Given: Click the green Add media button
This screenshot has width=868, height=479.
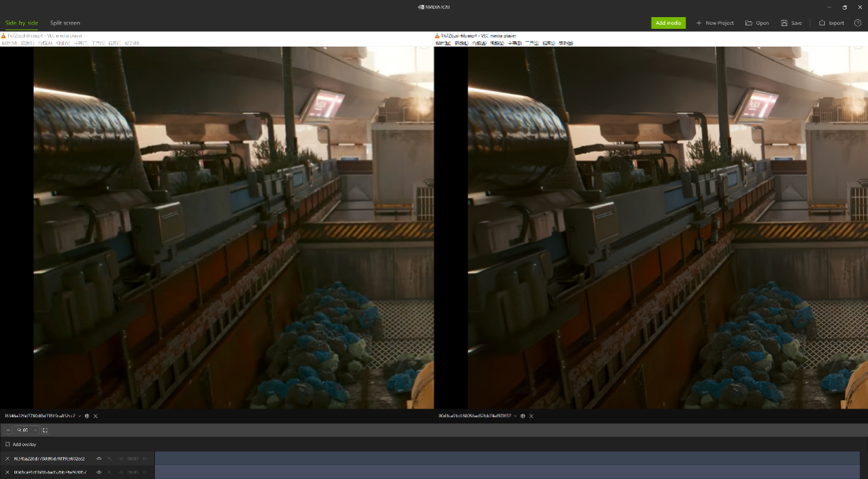Looking at the screenshot, I should click(x=668, y=23).
